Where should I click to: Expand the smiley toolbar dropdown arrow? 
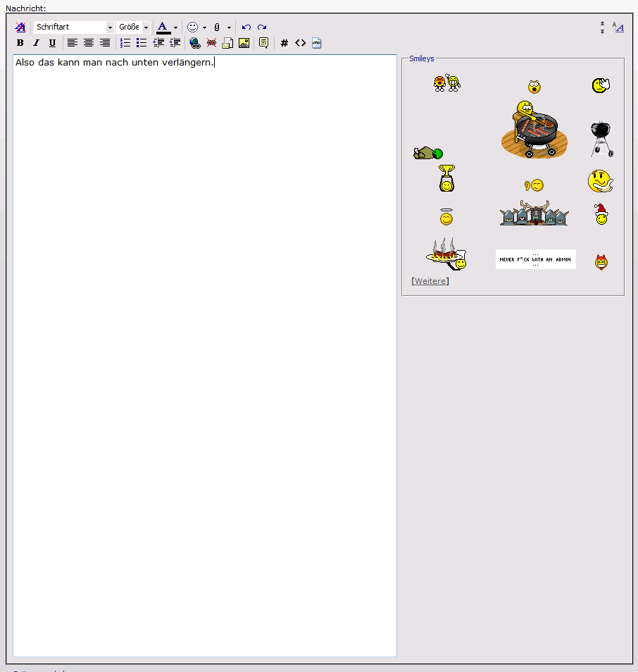coord(204,27)
